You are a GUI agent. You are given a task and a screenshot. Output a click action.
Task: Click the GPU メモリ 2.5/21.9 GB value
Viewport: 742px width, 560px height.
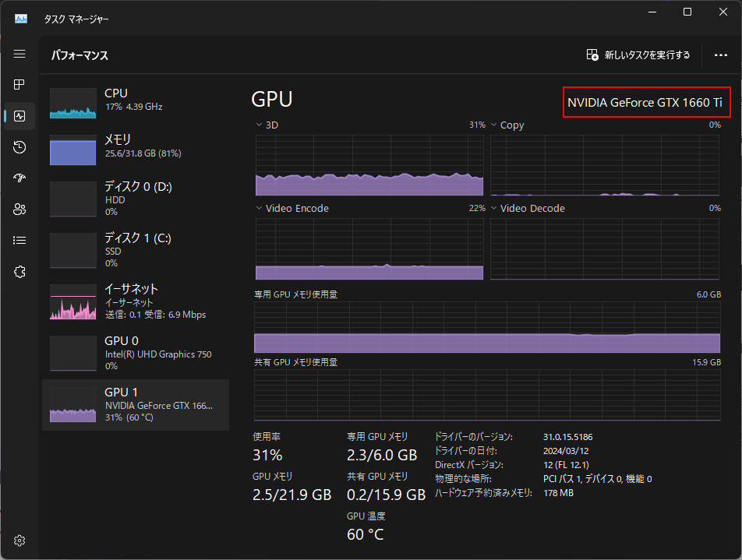[292, 495]
